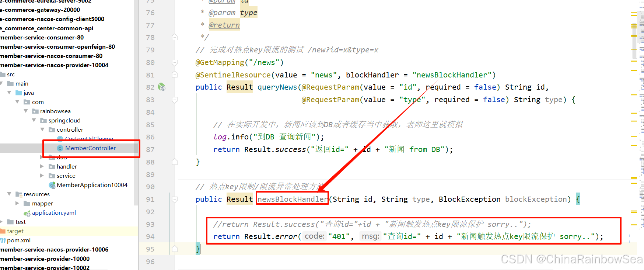This screenshot has height=270, width=644.
Task: Click the BlockException type on line 91
Action: [x=470, y=199]
